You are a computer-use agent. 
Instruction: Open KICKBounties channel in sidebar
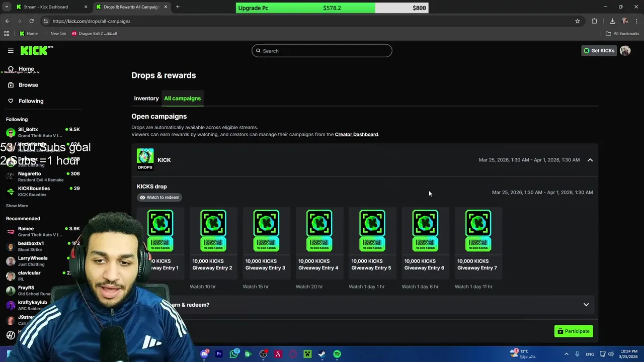coord(43,191)
